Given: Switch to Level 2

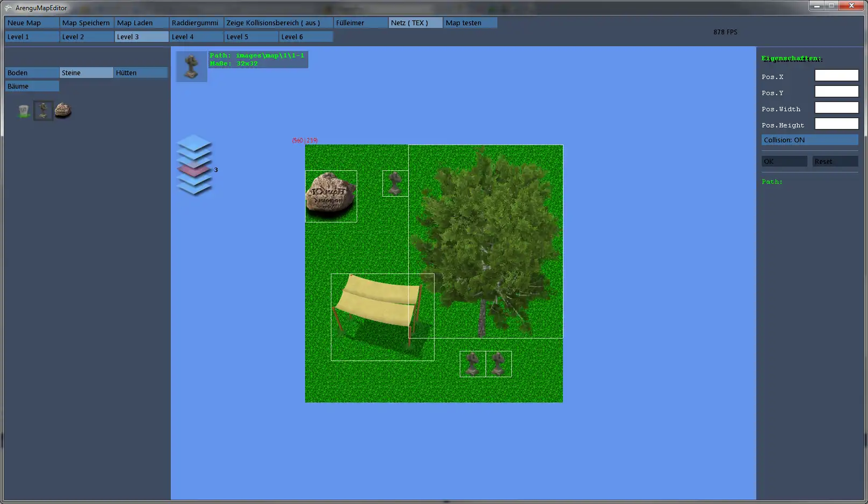Looking at the screenshot, I should tap(87, 37).
